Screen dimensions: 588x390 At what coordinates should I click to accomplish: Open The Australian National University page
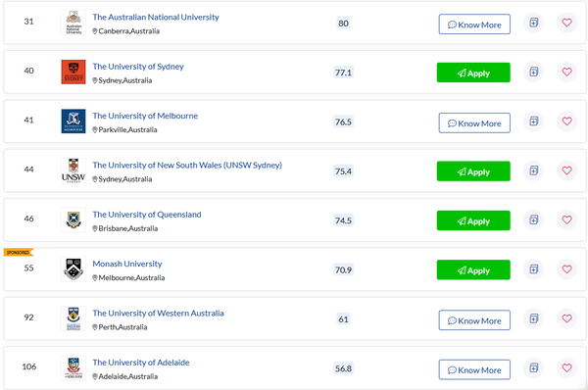[156, 18]
